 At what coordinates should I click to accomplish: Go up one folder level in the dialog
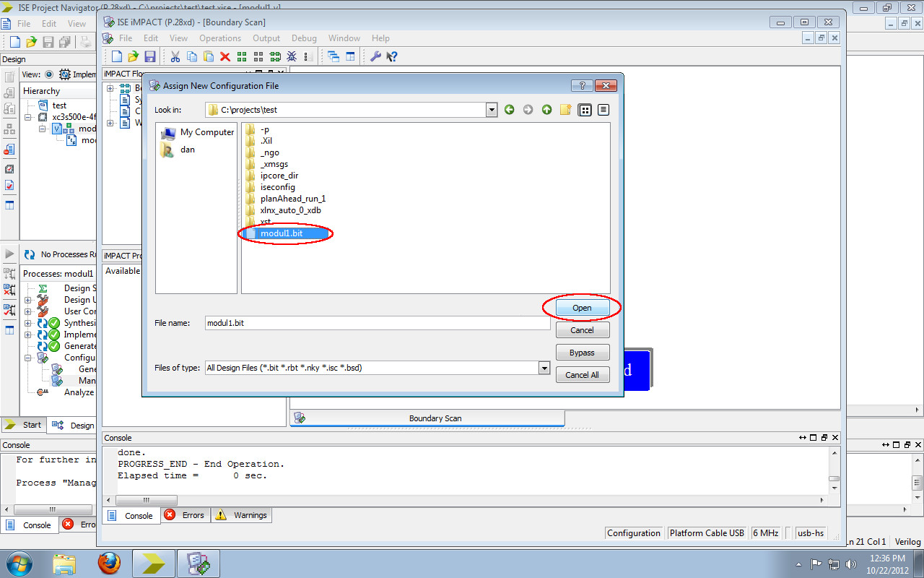[x=546, y=109]
